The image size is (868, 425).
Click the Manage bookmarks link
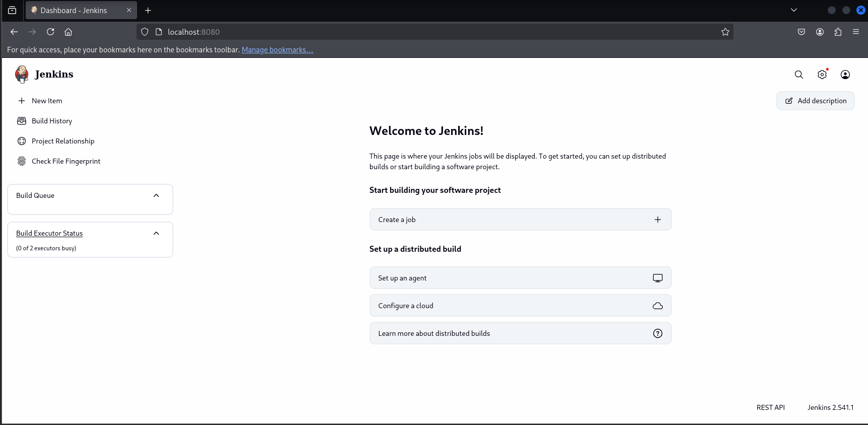click(277, 50)
